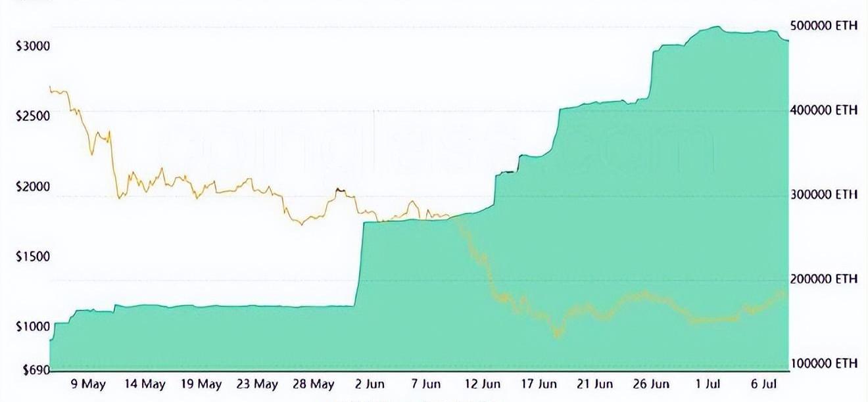Pick the 23 May date label

pyautogui.click(x=257, y=384)
